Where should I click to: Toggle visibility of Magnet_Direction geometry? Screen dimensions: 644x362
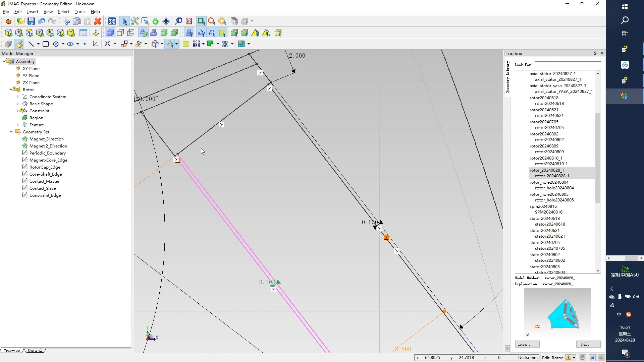25,139
